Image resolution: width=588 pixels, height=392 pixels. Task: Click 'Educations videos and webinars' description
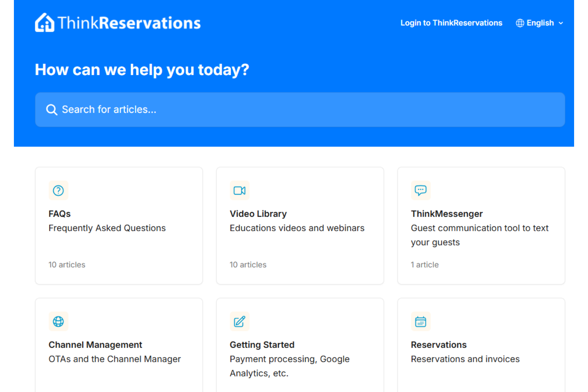(297, 228)
